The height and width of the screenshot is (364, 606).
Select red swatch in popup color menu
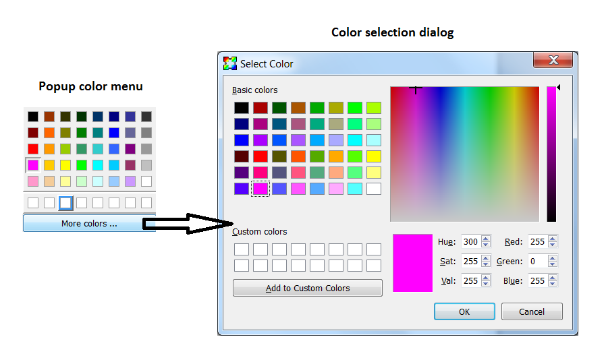pyautogui.click(x=33, y=149)
